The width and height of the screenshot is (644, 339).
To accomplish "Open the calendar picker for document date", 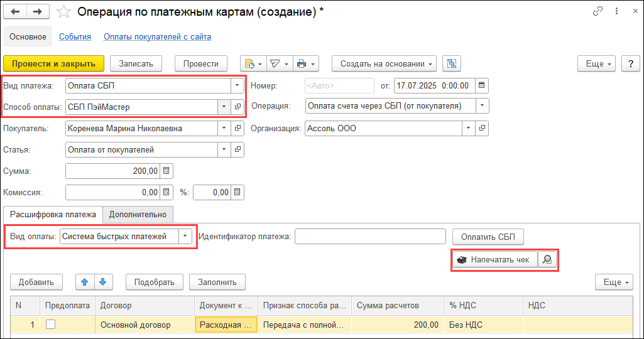I will [x=481, y=85].
